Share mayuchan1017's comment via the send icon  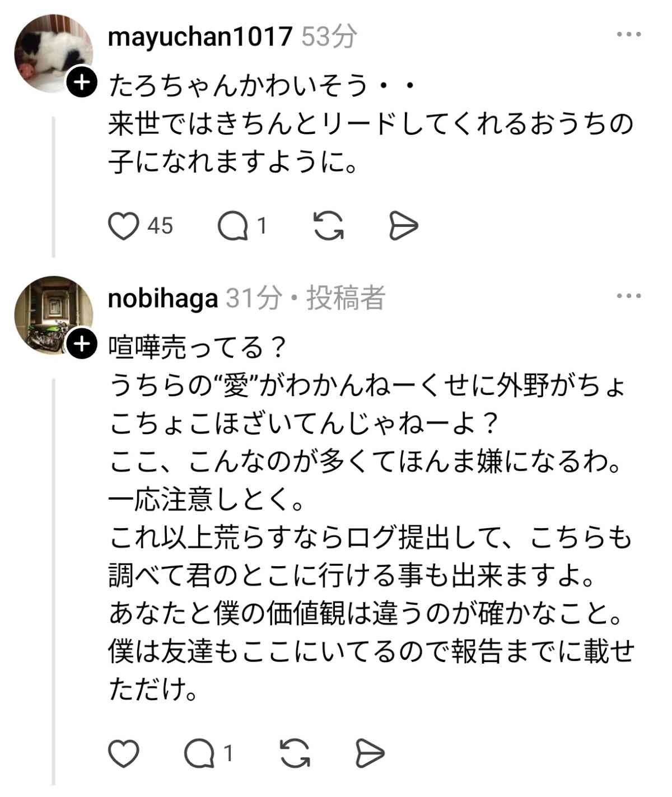[x=403, y=226]
